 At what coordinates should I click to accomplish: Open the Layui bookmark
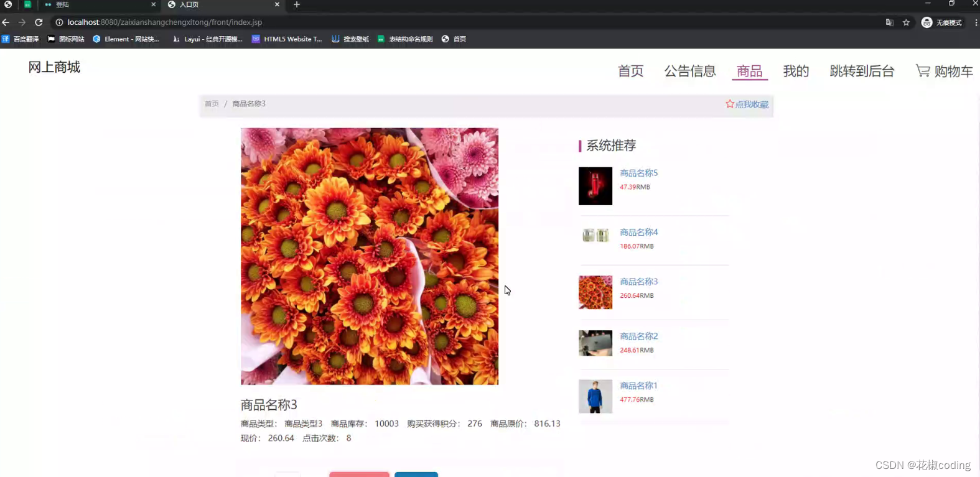coord(207,39)
